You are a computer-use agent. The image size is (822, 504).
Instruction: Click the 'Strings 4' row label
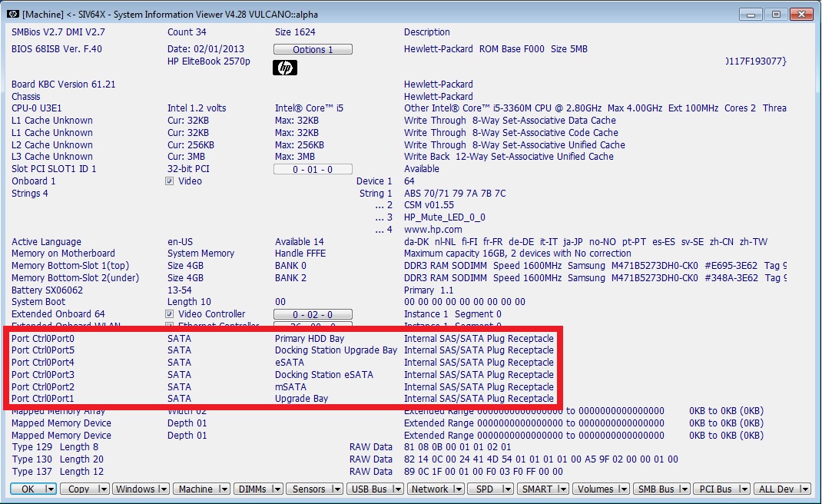(x=30, y=194)
